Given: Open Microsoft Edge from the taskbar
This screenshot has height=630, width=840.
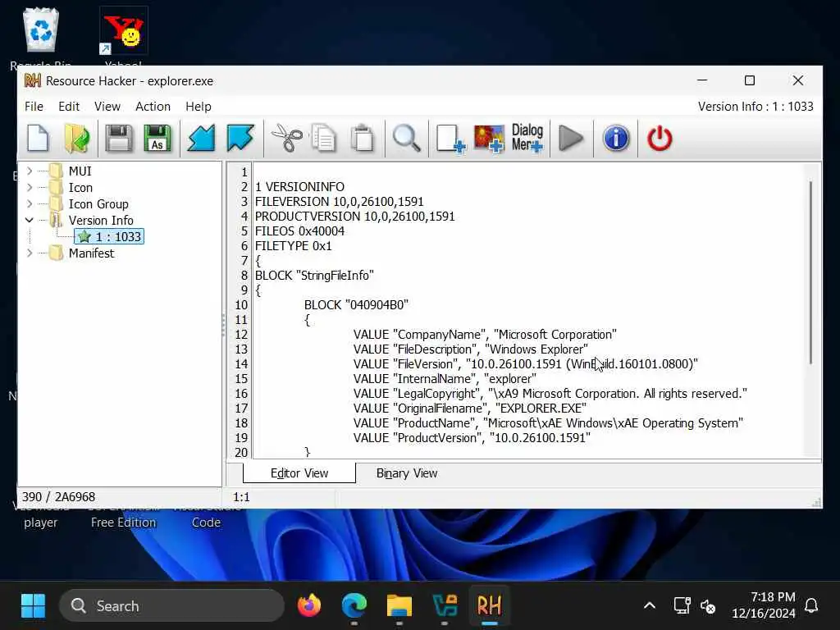Looking at the screenshot, I should (x=354, y=606).
